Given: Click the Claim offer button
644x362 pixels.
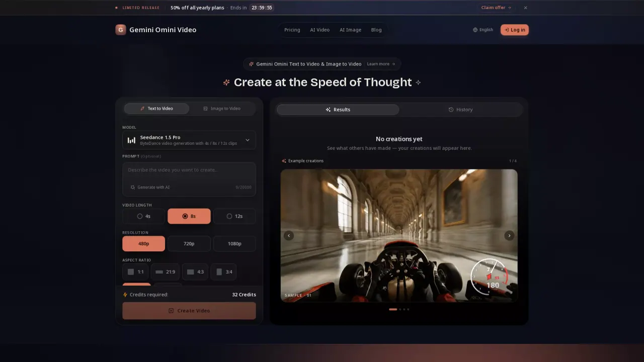Looking at the screenshot, I should tap(496, 8).
